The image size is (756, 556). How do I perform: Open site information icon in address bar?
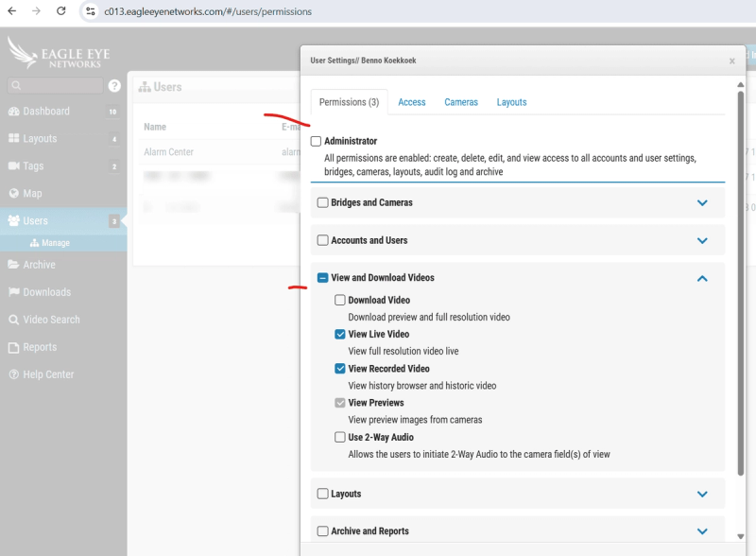click(90, 11)
